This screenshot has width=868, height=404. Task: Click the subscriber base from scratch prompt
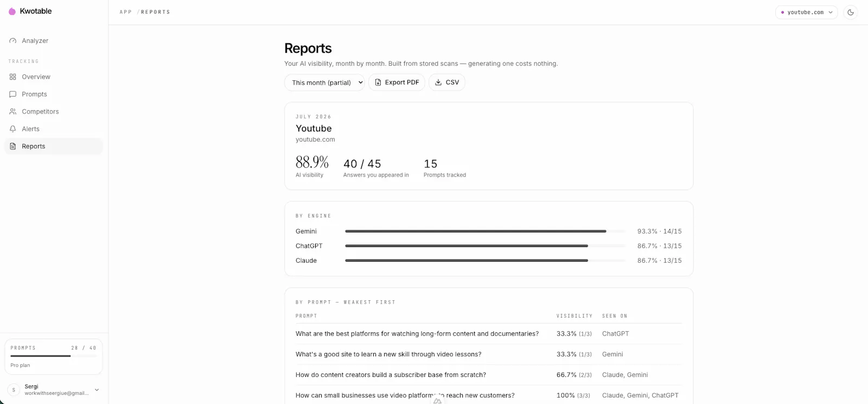point(391,375)
